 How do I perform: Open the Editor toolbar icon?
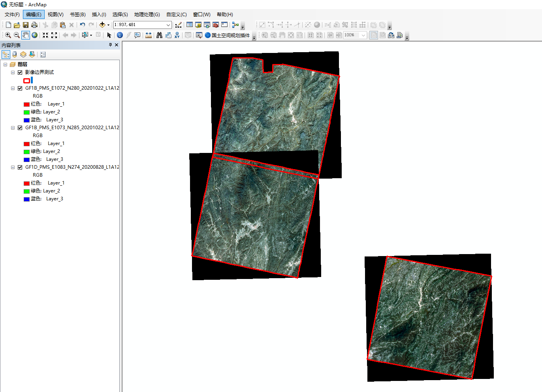pyautogui.click(x=178, y=25)
